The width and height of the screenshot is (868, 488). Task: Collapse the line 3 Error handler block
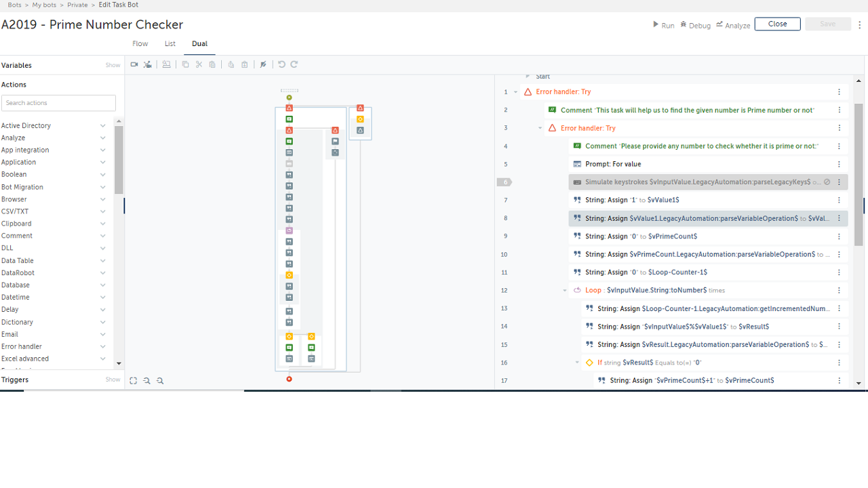click(x=540, y=128)
